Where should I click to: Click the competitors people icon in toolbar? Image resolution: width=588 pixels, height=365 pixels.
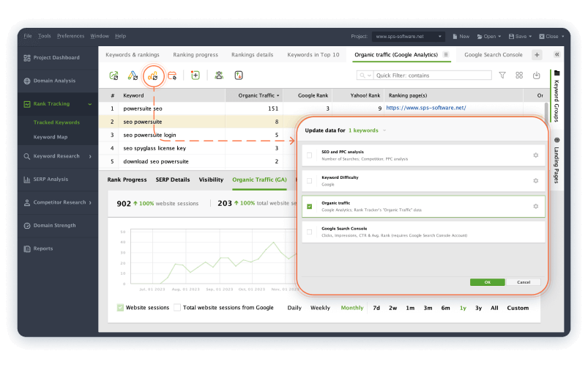tap(219, 75)
